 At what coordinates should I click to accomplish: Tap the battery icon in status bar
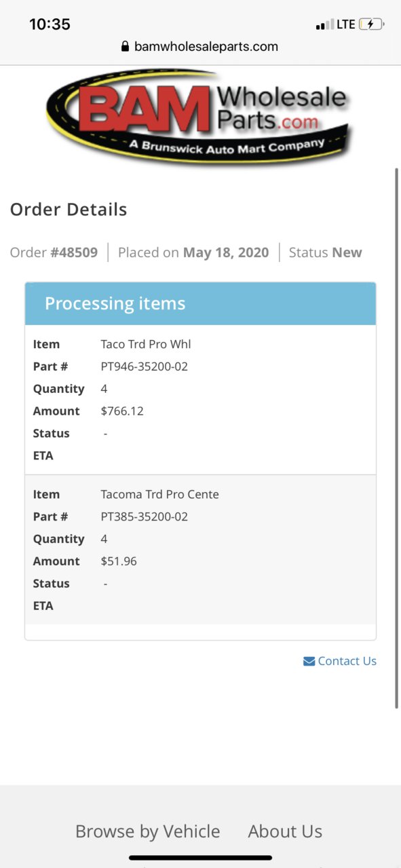pos(371,24)
